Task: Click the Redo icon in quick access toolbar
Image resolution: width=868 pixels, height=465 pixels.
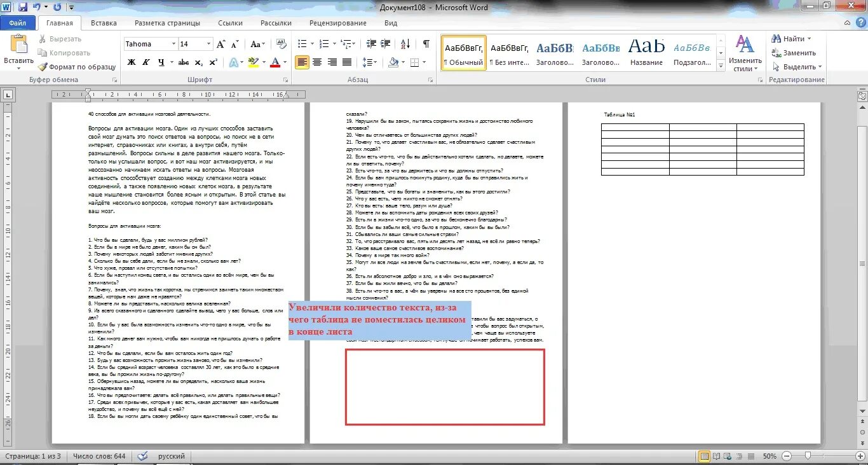Action: [x=57, y=7]
